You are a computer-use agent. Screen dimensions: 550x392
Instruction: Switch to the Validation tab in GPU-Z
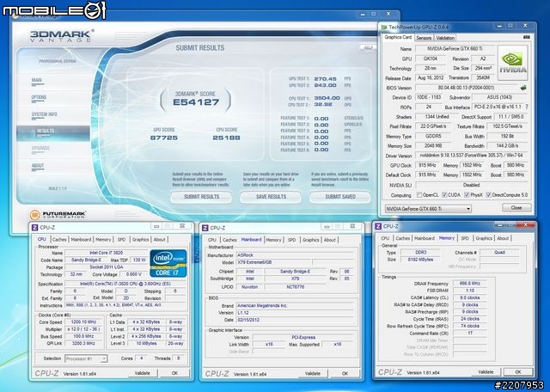445,38
